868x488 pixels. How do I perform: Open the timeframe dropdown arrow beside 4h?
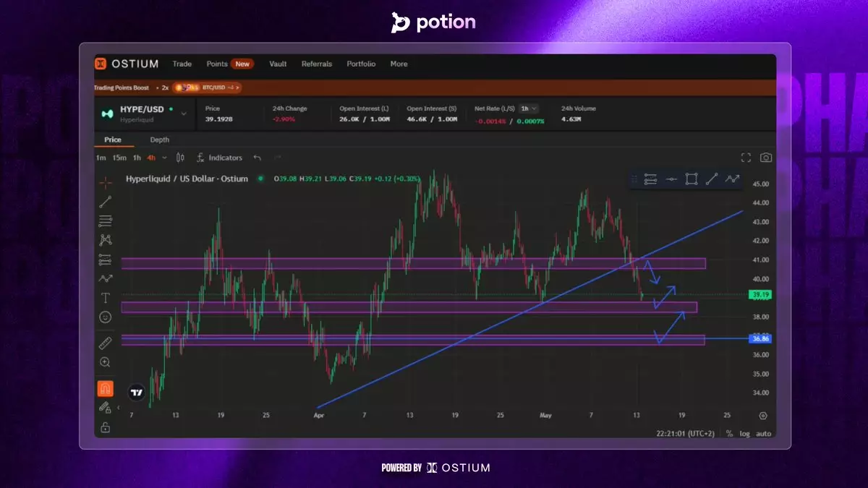tap(164, 158)
